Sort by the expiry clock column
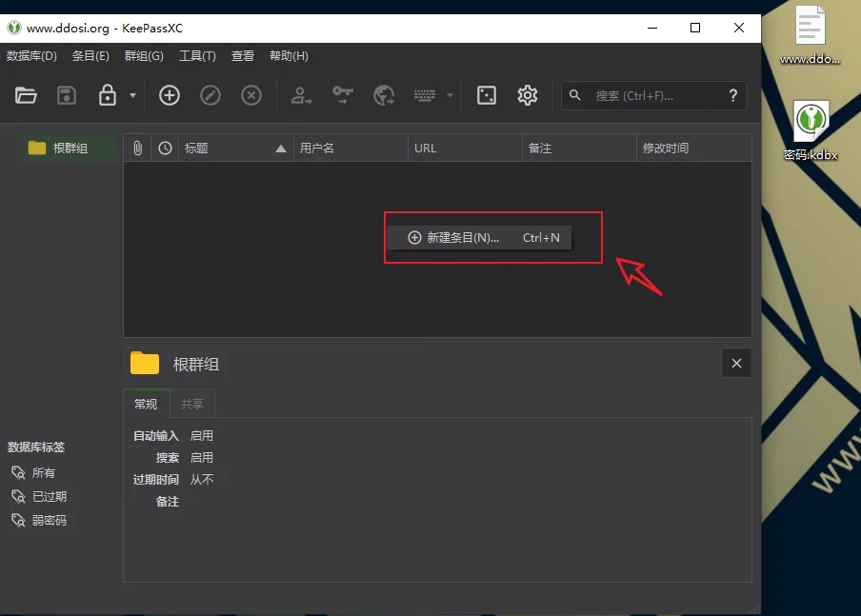The height and width of the screenshot is (616, 861). tap(165, 149)
